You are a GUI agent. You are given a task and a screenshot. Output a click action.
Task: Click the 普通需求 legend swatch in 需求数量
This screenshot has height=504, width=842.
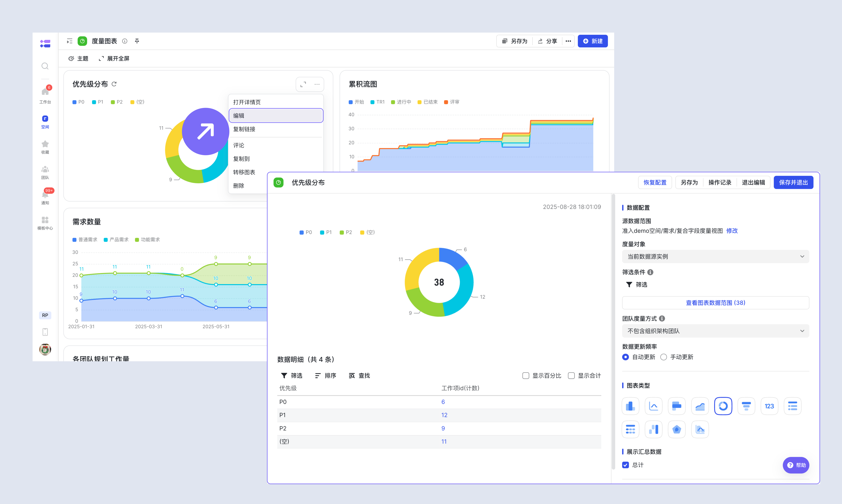(74, 240)
